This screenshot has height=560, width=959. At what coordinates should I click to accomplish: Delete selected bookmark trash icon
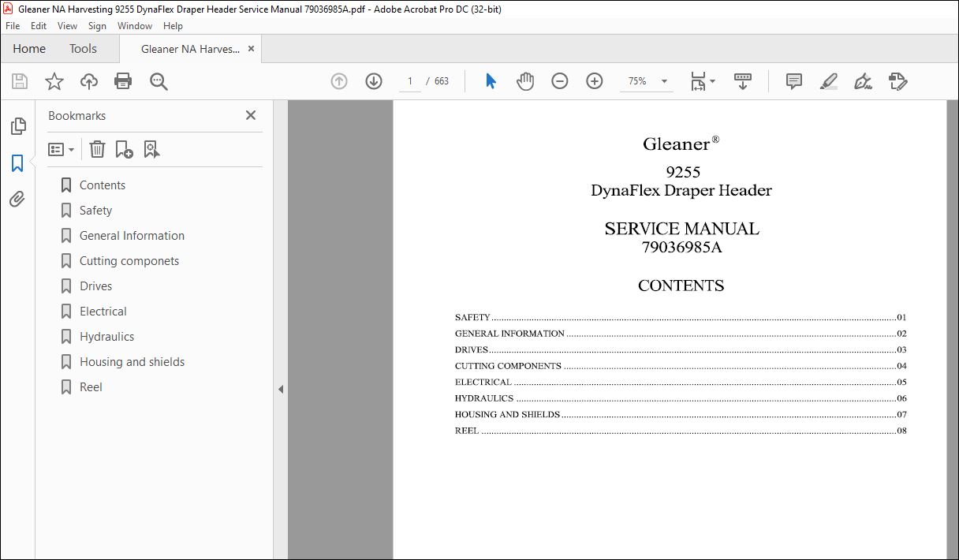[97, 149]
